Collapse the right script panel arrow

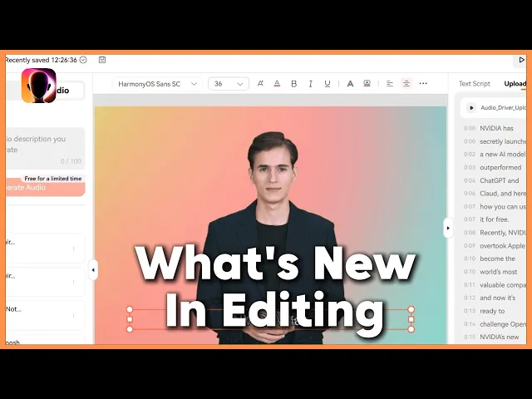(x=448, y=228)
